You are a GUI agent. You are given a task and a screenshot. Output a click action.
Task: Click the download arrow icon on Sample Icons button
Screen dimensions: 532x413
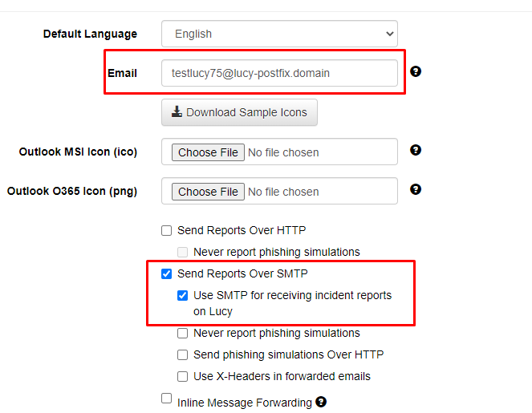coord(177,111)
